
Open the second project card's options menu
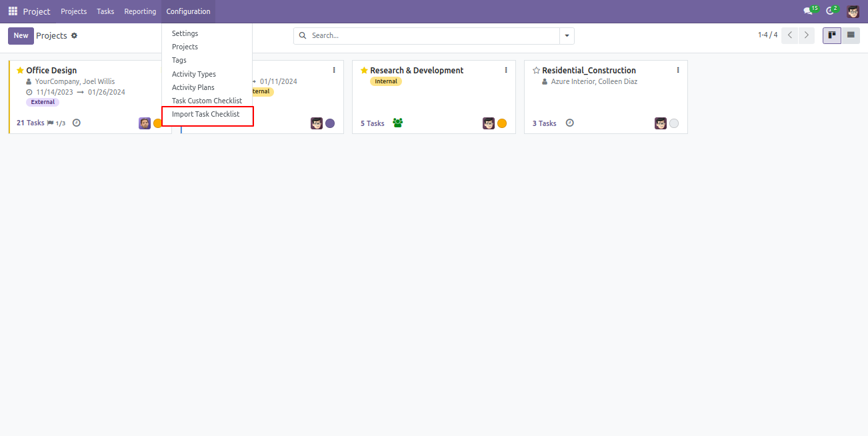coord(334,70)
